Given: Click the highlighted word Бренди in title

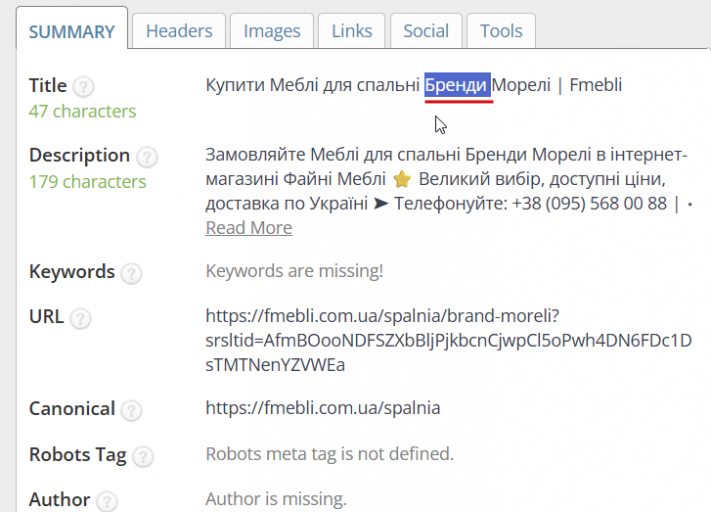Looking at the screenshot, I should pyautogui.click(x=457, y=85).
